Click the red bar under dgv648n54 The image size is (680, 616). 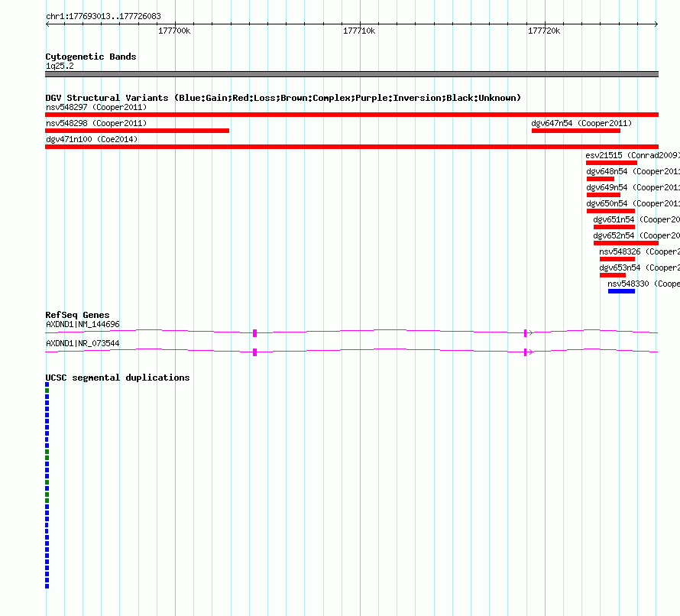click(601, 179)
